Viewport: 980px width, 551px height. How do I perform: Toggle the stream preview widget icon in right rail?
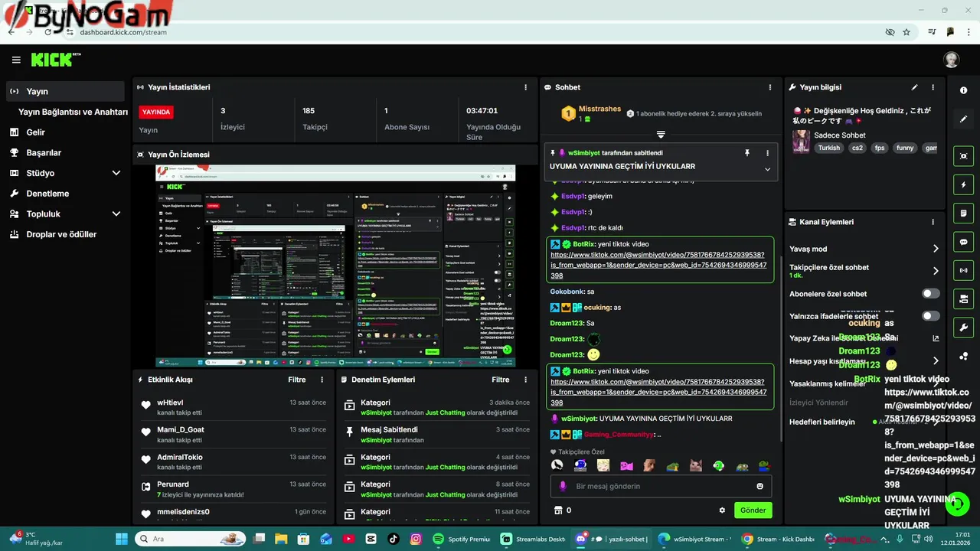pyautogui.click(x=963, y=156)
